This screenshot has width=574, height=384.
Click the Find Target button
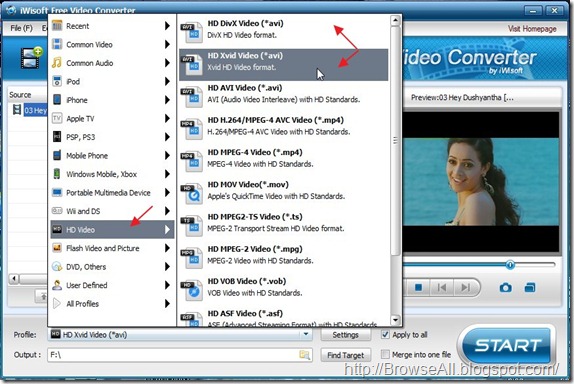346,355
